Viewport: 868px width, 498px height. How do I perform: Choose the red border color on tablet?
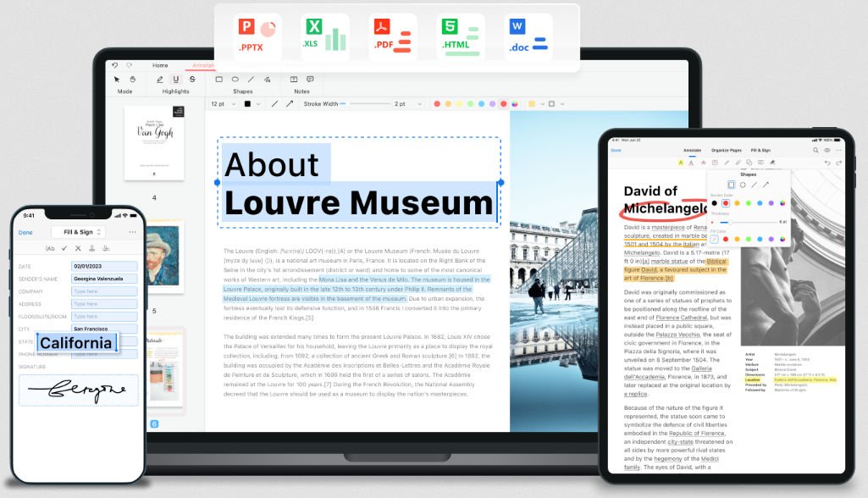[725, 203]
